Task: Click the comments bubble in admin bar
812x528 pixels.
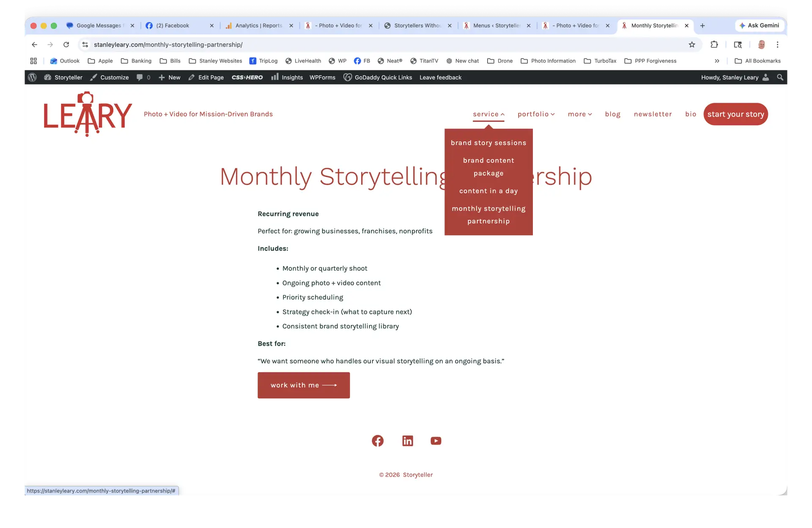Action: point(140,77)
